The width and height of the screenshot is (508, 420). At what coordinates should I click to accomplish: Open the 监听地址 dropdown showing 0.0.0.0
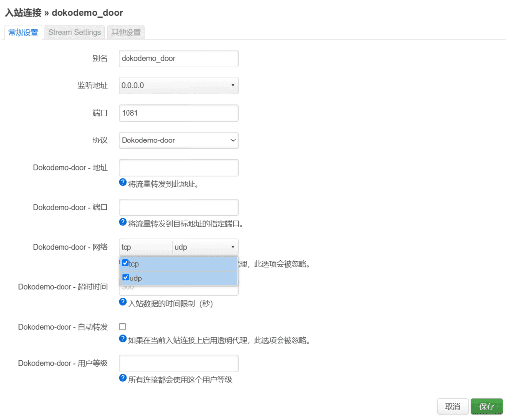178,85
